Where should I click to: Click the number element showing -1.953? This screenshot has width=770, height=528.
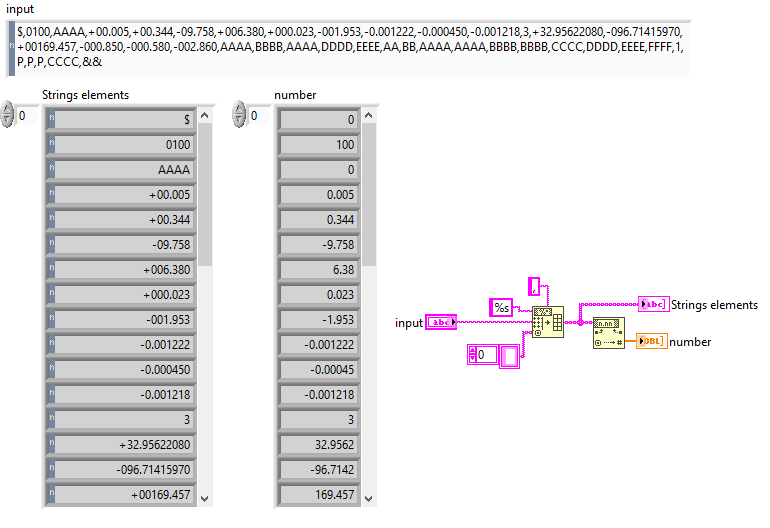[319, 320]
